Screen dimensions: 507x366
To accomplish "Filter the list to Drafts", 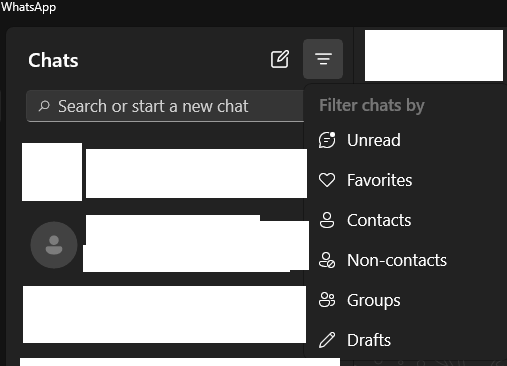I will 405,340.
